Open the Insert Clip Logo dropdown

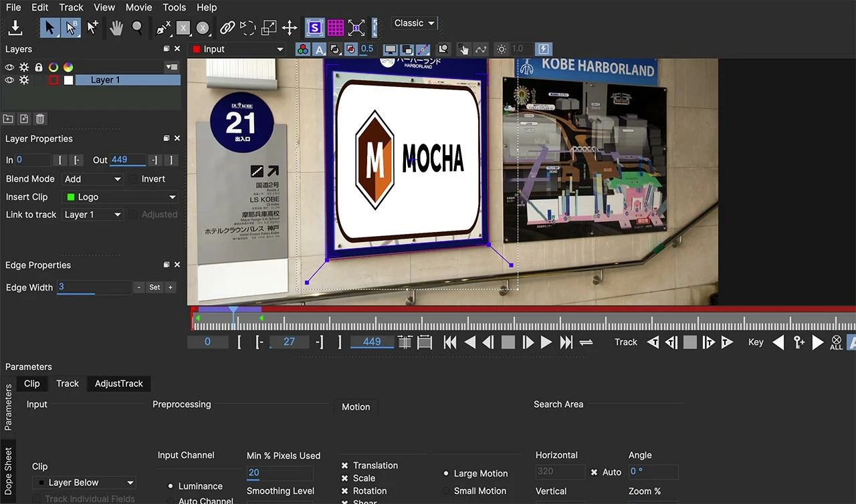[120, 197]
